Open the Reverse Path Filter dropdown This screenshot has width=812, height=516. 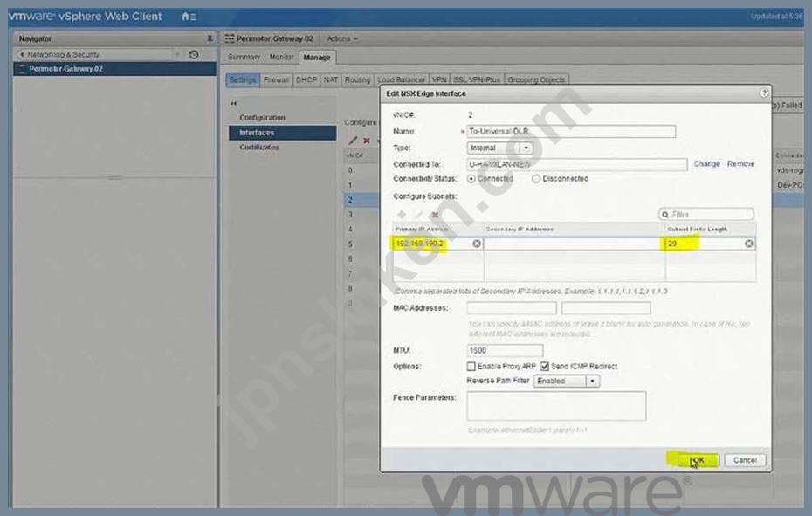[x=567, y=382]
